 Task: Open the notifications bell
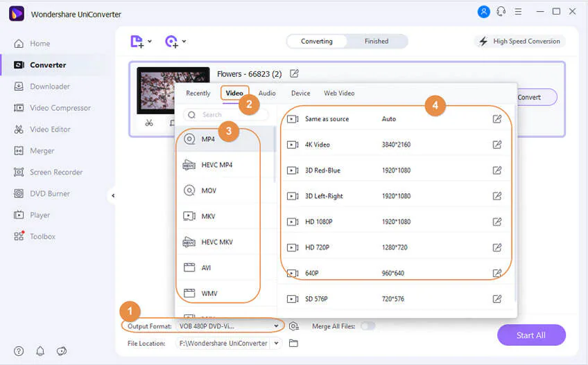point(40,351)
